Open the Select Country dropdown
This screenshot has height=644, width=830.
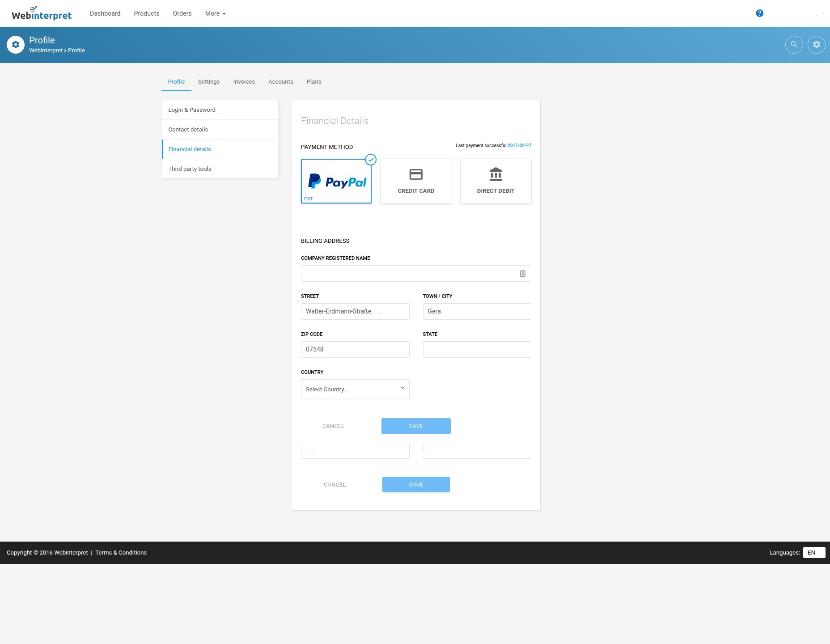[355, 390]
